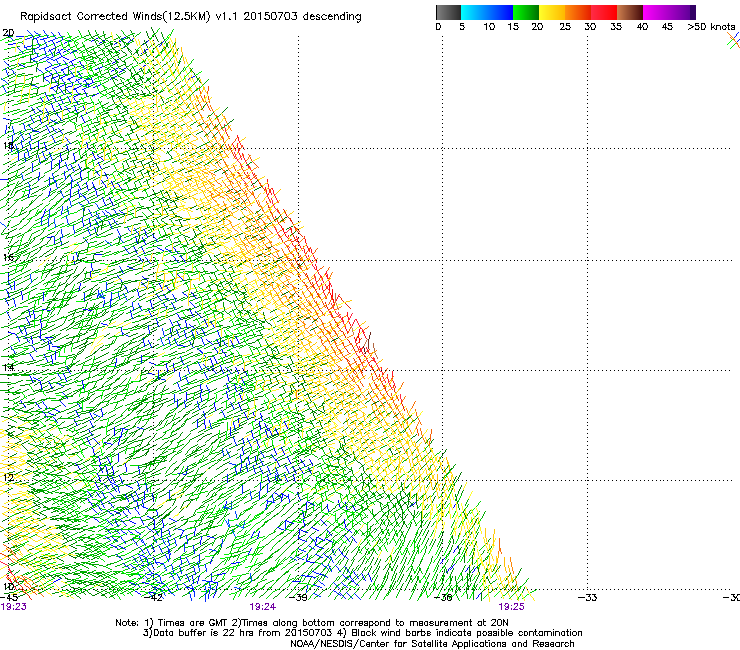
Task: Click the longitude label "-42" on bottom axis
Action: [153, 598]
